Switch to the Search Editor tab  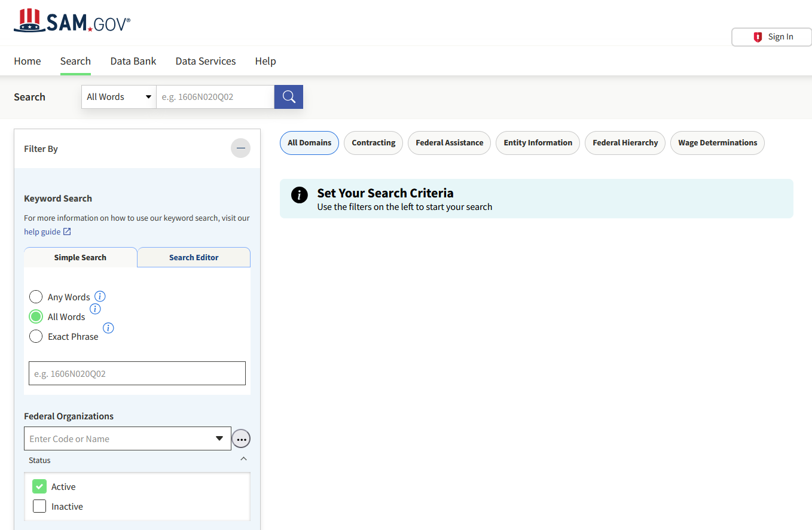(194, 257)
